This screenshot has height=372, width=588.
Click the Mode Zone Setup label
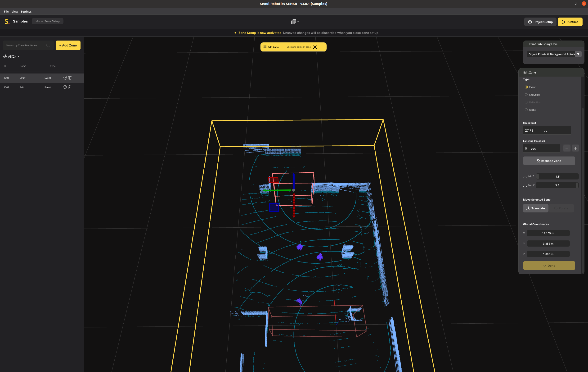pyautogui.click(x=47, y=21)
